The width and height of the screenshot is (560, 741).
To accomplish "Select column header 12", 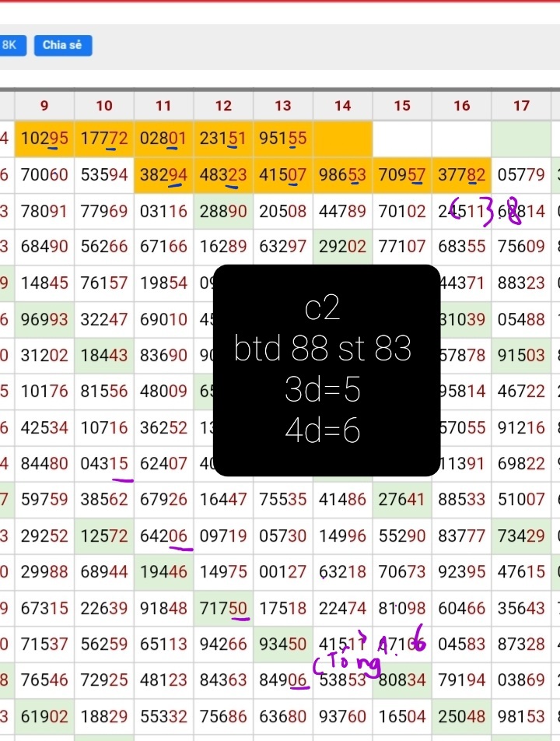I will 223,105.
